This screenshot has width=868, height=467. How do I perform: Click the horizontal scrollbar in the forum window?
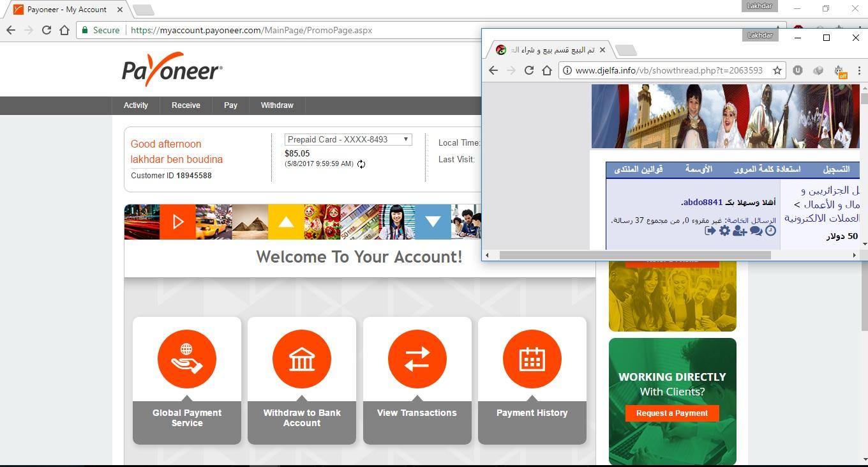tap(635, 255)
